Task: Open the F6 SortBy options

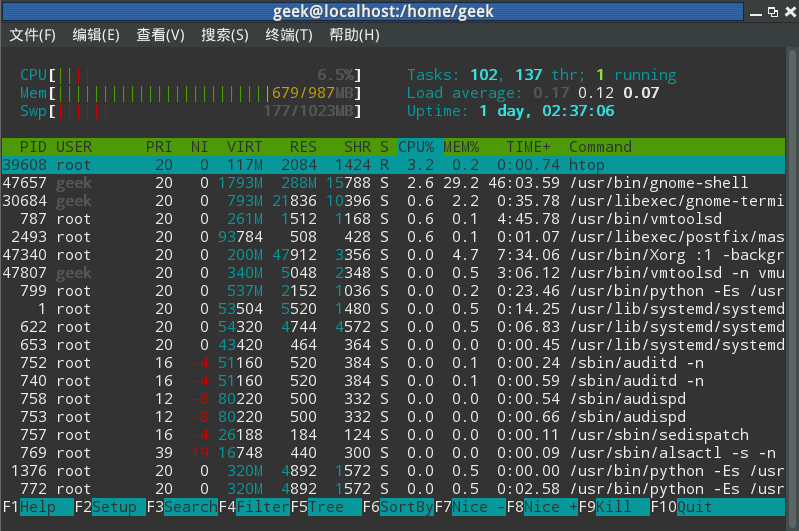Action: (x=398, y=507)
